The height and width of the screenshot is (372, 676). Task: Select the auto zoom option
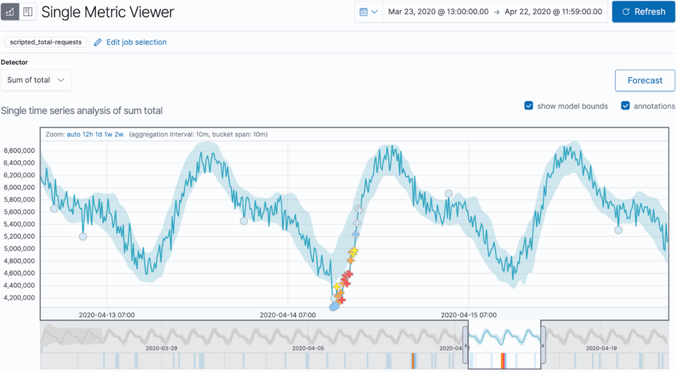point(73,134)
